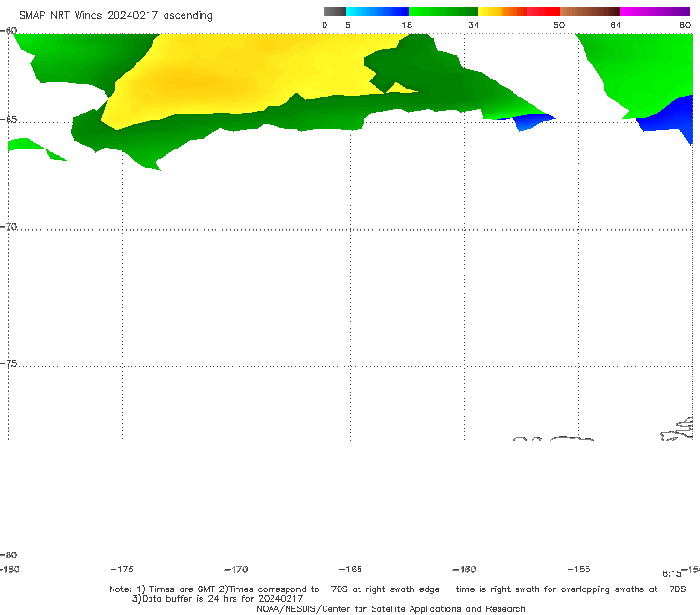Click the color bar label '50'
700x615 pixels.
[x=559, y=25]
